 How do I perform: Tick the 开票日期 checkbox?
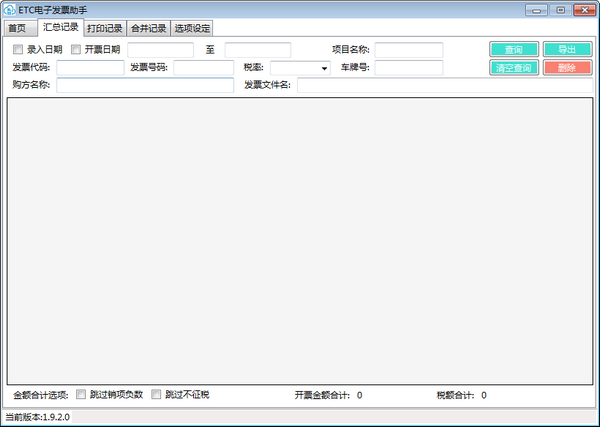click(76, 49)
